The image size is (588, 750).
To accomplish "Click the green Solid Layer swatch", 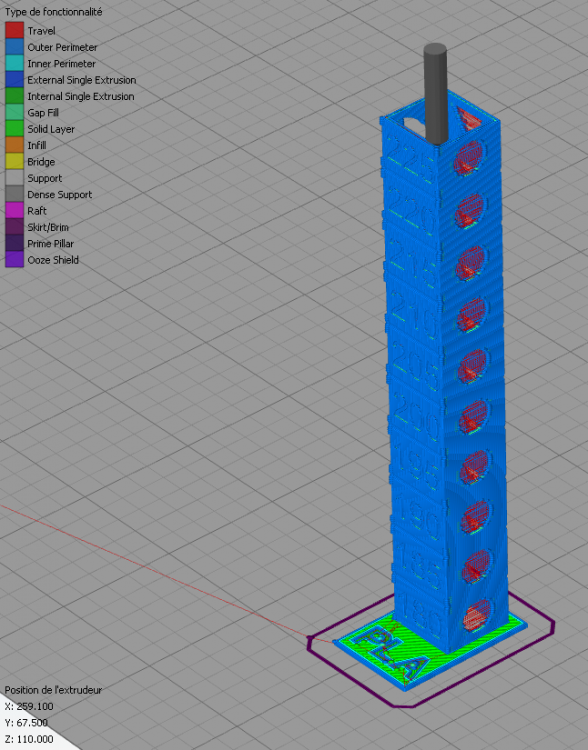I will coord(14,128).
